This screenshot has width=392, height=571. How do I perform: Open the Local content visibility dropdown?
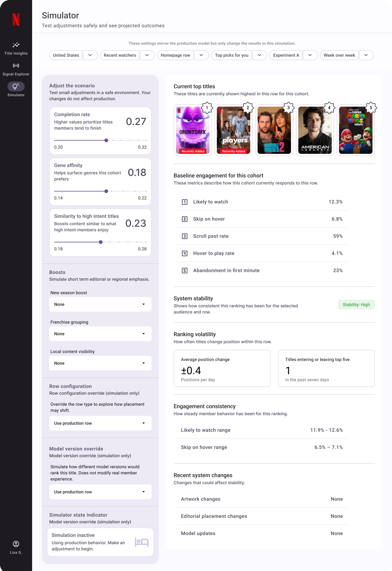(x=100, y=363)
